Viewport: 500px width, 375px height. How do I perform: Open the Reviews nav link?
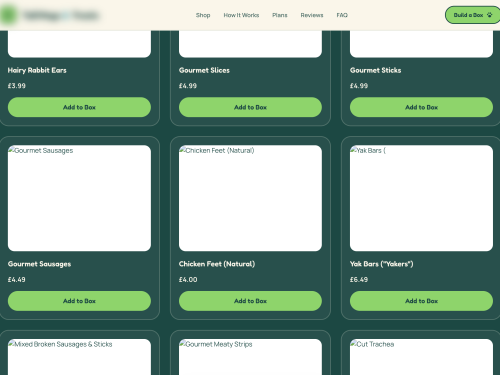(312, 15)
